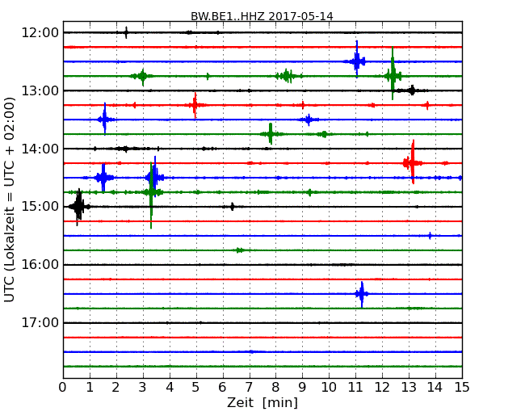Select x-axis tick label 15
The width and height of the screenshot is (525, 420).
462,388
